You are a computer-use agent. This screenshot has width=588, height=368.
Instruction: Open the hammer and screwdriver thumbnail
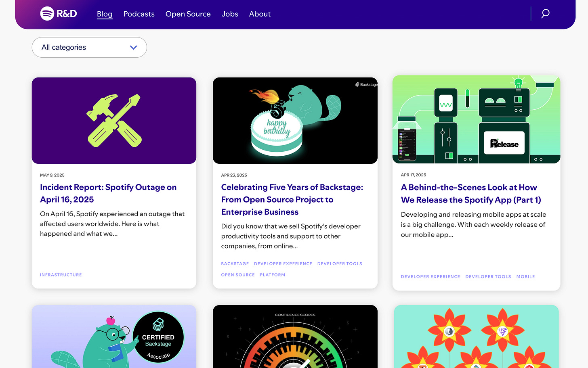click(x=114, y=121)
